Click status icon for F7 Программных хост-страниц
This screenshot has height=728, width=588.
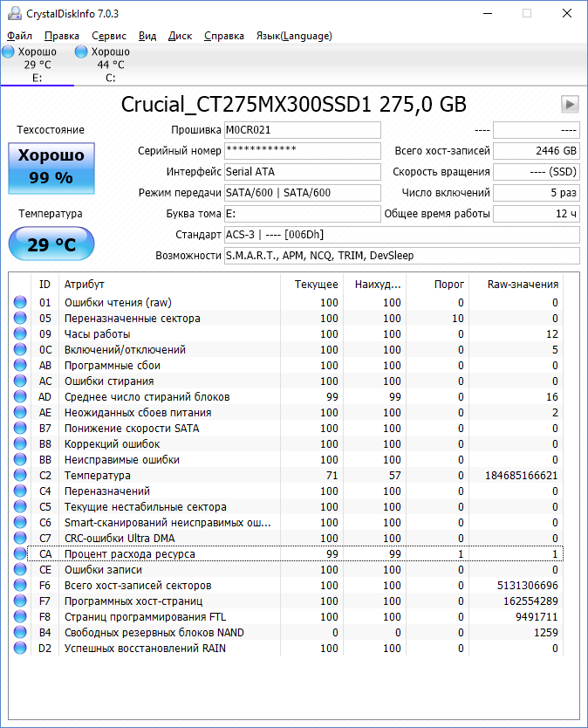(x=20, y=601)
